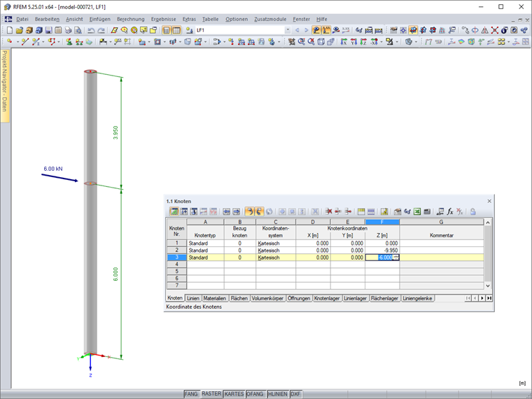Click the view in Y direction icon

tap(353, 42)
